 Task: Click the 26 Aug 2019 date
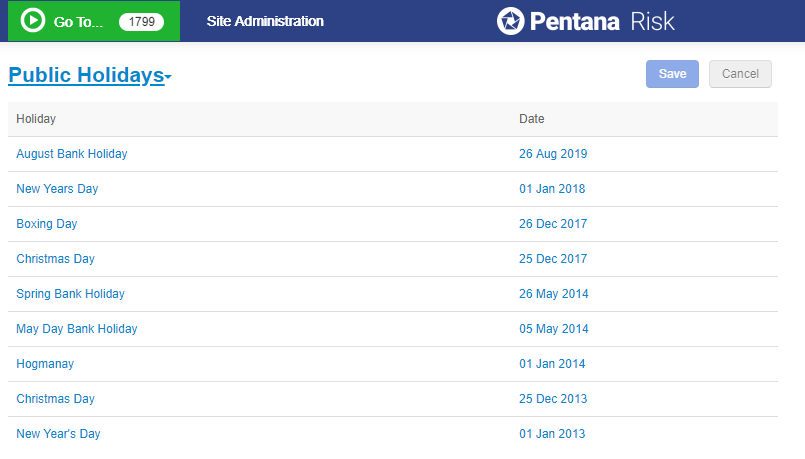coord(553,154)
